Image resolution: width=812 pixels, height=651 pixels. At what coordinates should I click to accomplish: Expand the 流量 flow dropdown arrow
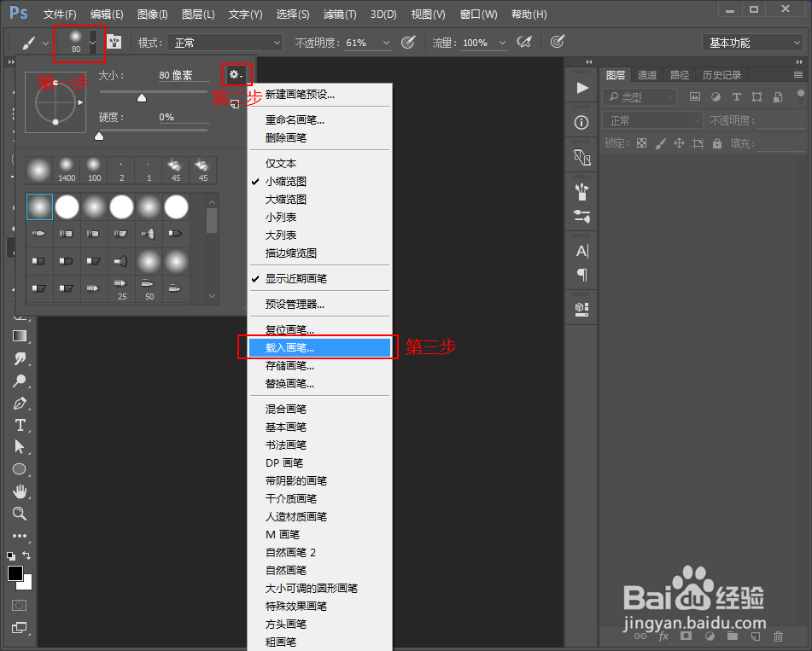(x=502, y=43)
